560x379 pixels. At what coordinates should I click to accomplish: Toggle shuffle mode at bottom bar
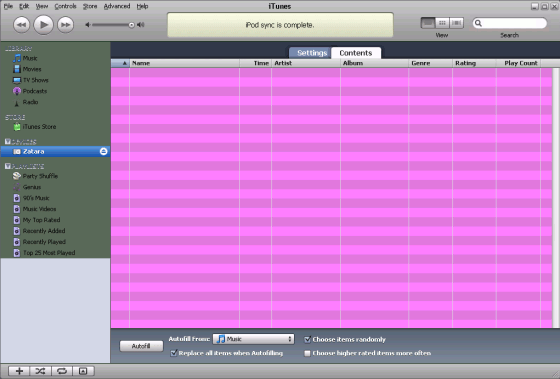click(40, 371)
